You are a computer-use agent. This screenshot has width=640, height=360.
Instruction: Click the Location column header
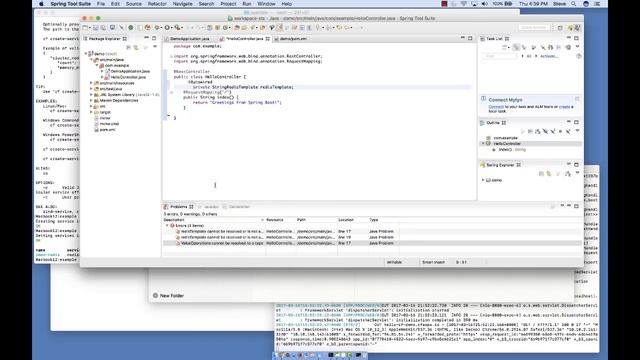point(346,220)
